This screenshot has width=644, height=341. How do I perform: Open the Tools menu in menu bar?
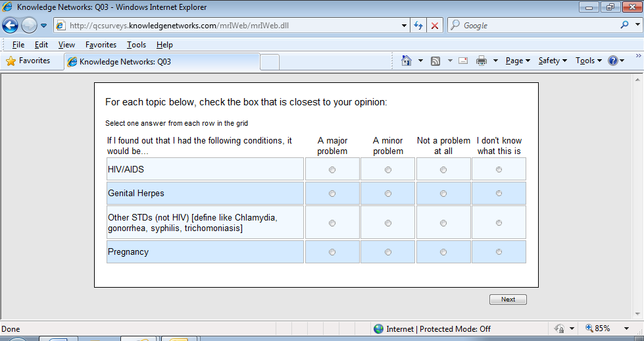(136, 45)
